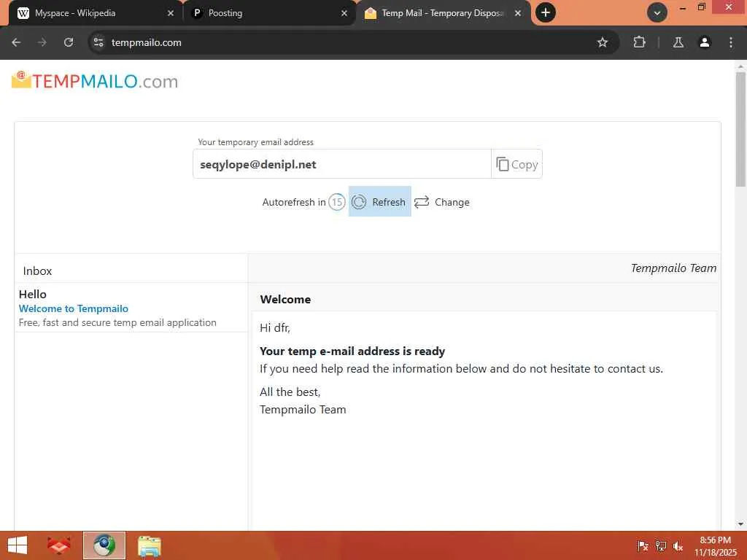The image size is (747, 560).
Task: Select the Hello sender in inbox
Action: pos(32,295)
